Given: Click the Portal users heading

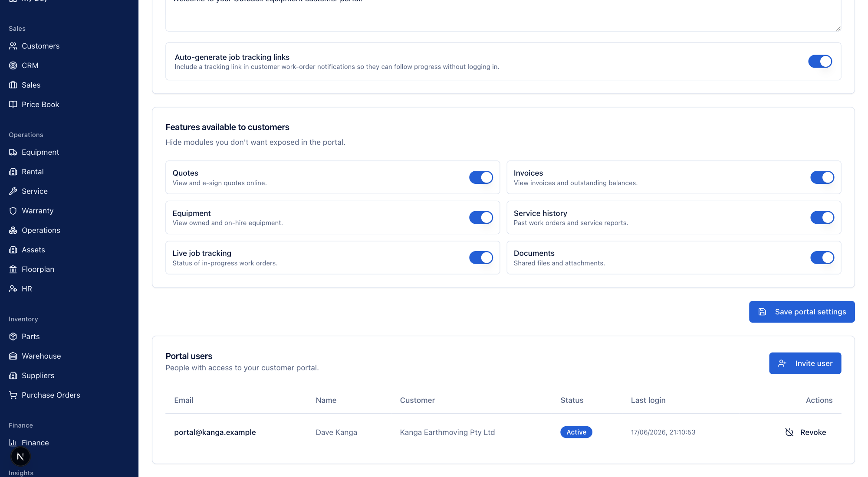Looking at the screenshot, I should point(189,356).
